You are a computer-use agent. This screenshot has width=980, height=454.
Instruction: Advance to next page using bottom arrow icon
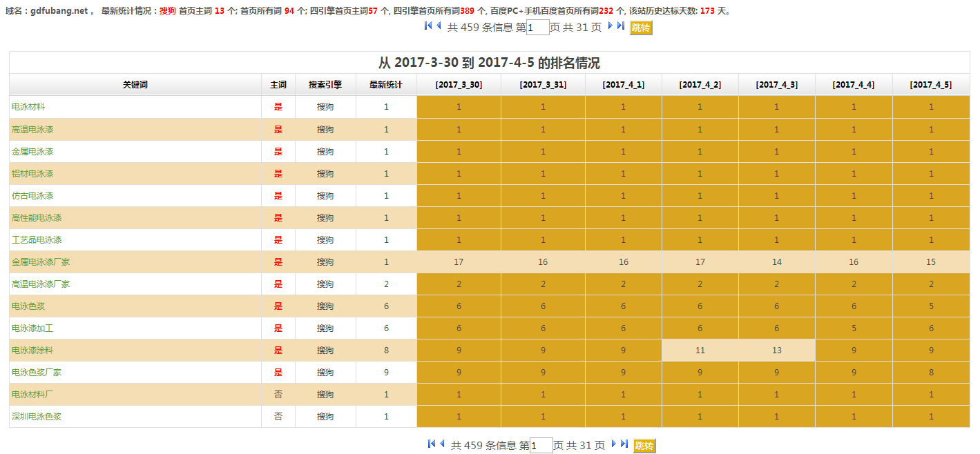(614, 444)
